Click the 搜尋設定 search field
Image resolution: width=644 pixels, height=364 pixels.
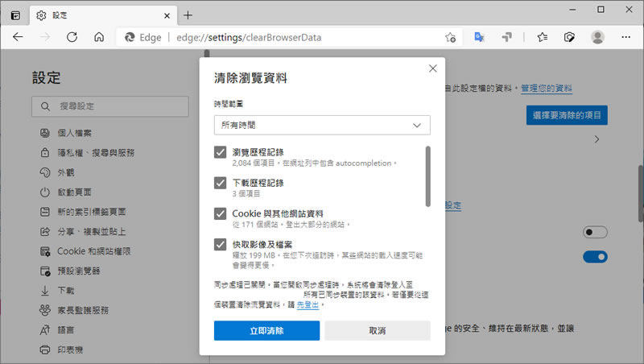click(110, 106)
